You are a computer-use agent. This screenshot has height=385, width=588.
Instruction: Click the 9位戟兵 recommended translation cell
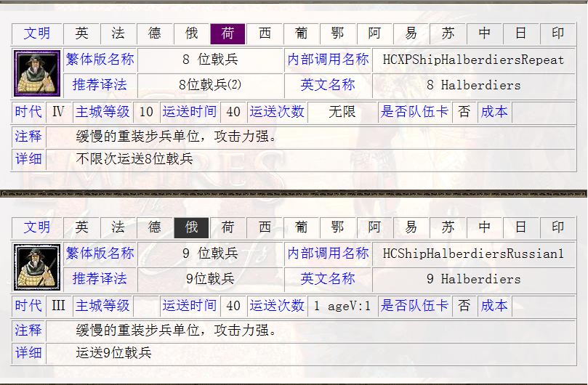click(x=210, y=278)
